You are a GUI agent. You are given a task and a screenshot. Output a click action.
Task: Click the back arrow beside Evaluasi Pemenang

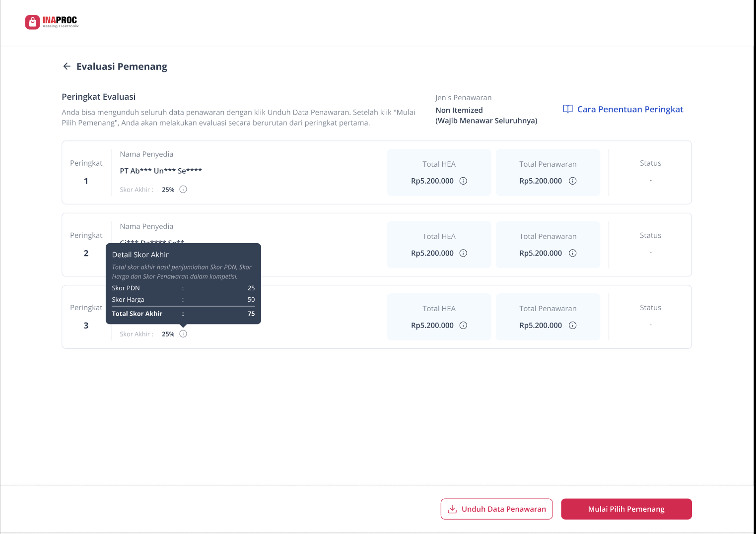[x=67, y=67]
